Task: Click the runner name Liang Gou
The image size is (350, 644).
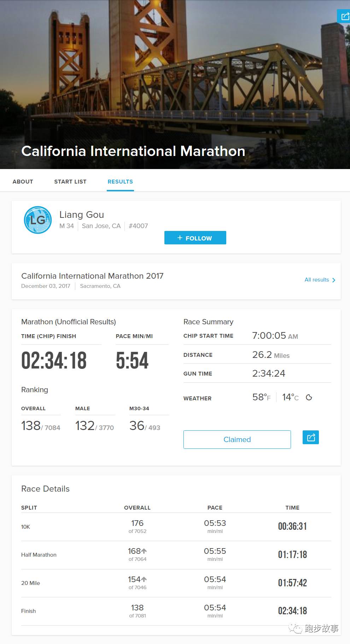Action: tap(82, 215)
